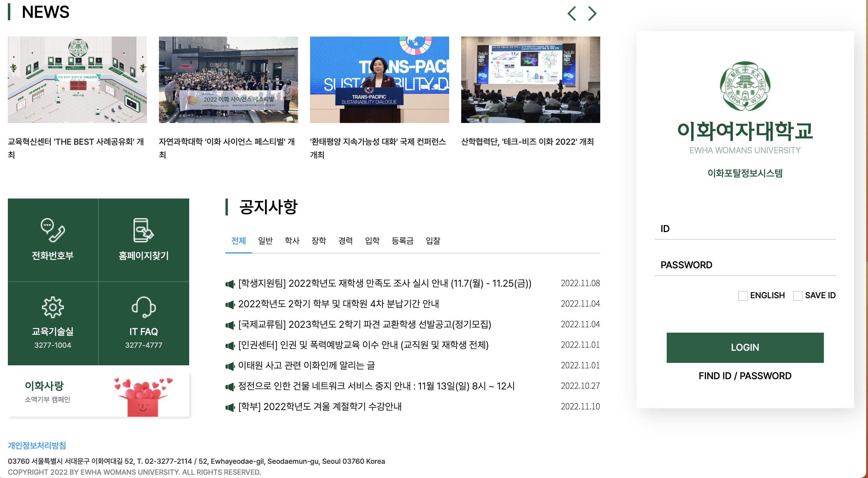The width and height of the screenshot is (868, 478).
Task: Advance news carousel with right chevron
Action: 592,14
